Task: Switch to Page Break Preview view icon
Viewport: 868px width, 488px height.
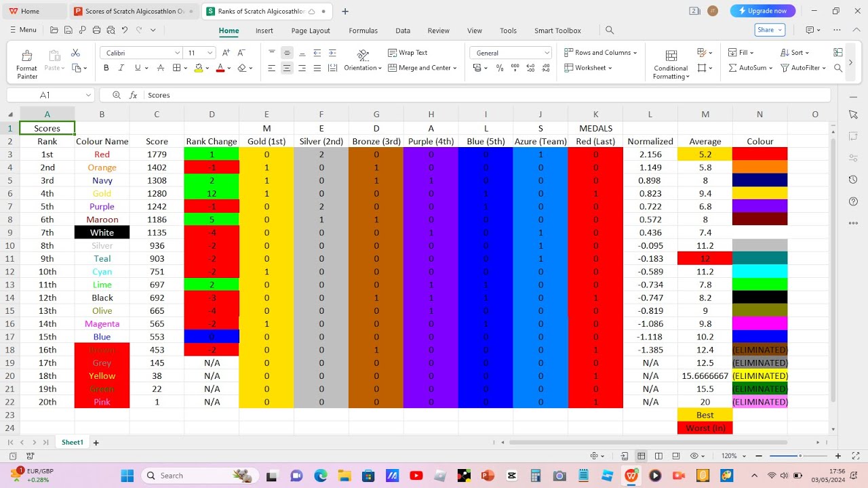Action: [x=658, y=456]
